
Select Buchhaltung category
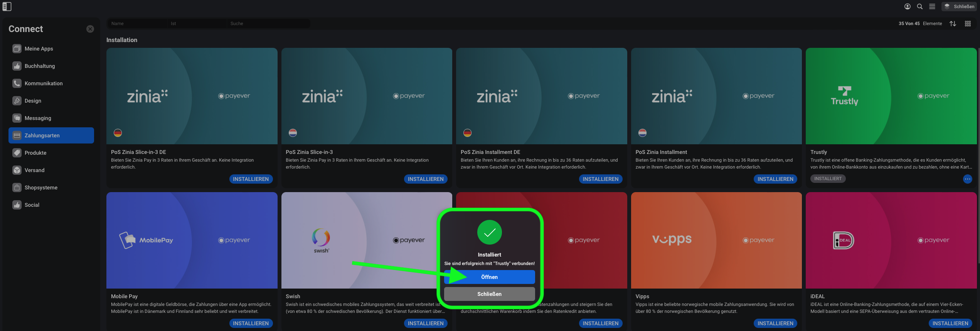click(x=51, y=66)
